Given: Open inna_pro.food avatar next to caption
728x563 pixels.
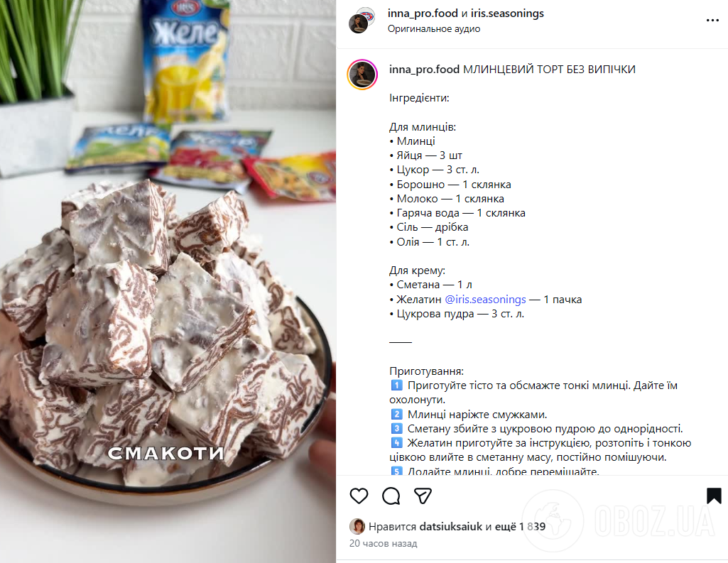Looking at the screenshot, I should [x=362, y=75].
